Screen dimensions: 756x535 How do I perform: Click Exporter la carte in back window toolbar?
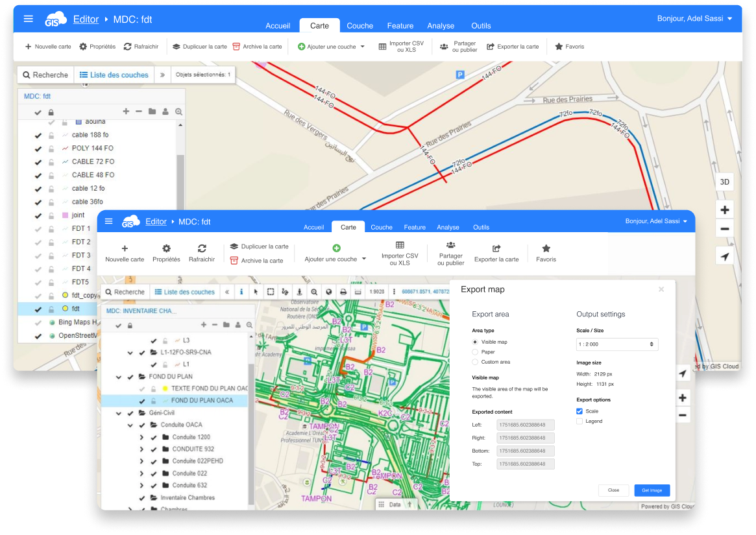tap(513, 47)
